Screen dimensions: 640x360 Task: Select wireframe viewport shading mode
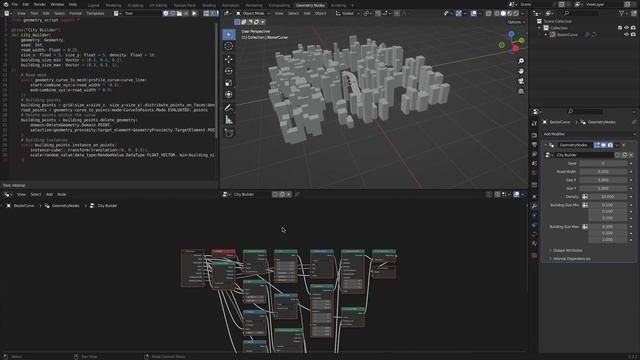[497, 13]
